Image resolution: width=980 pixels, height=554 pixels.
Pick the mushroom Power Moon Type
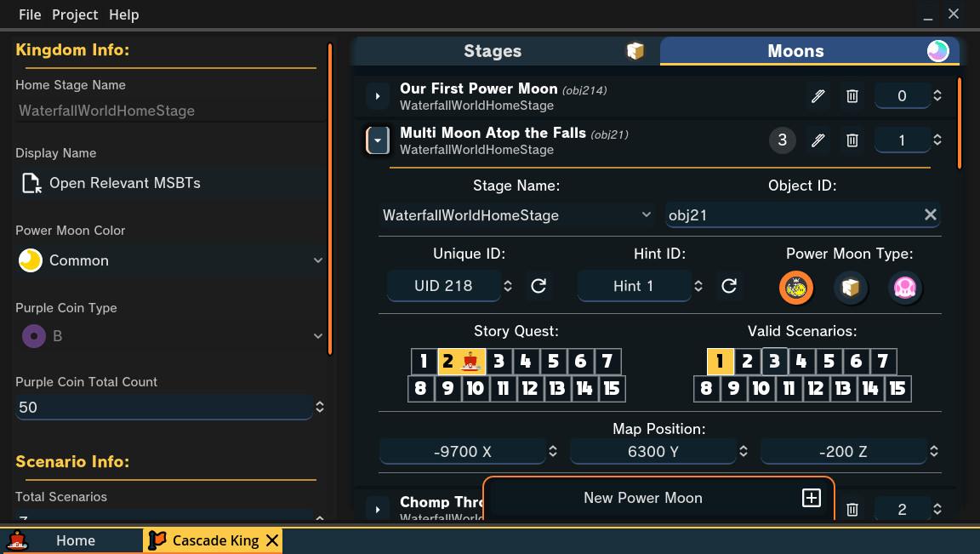pyautogui.click(x=904, y=288)
